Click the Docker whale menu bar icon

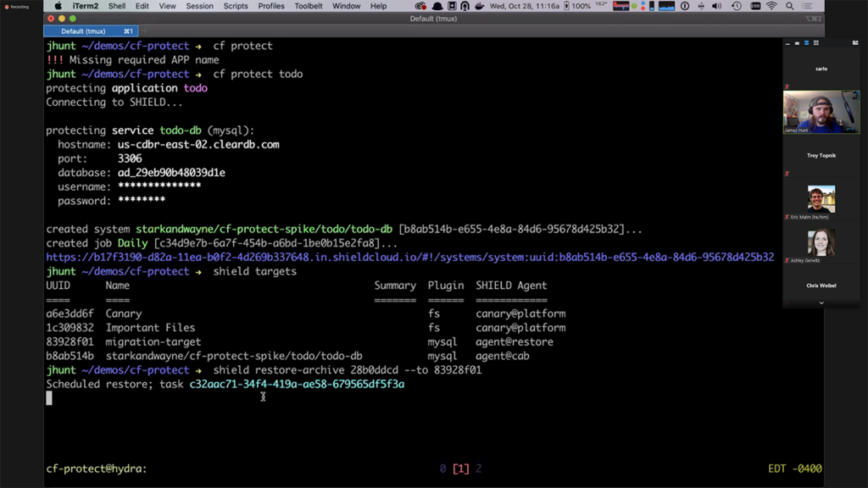tap(480, 6)
